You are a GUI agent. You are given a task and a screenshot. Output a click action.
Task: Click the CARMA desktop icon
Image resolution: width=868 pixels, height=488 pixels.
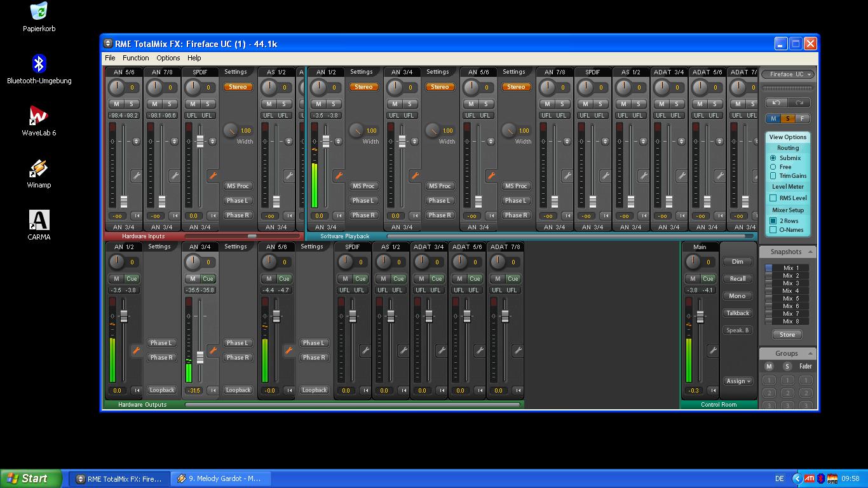39,225
